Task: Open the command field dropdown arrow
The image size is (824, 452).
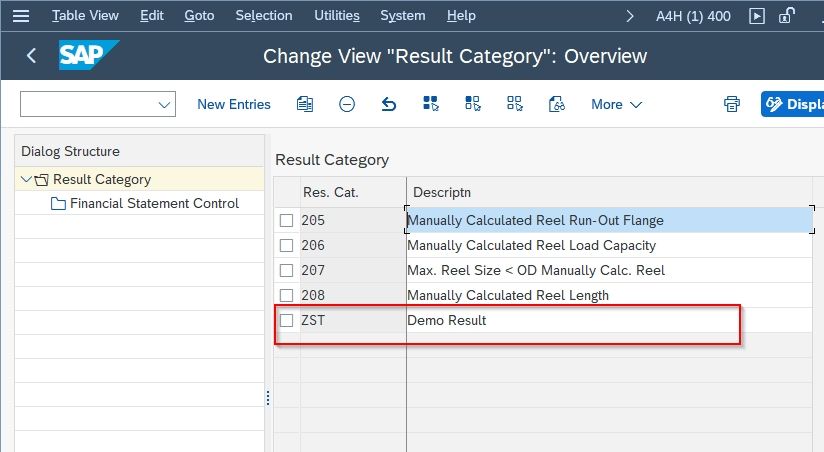Action: (x=164, y=105)
